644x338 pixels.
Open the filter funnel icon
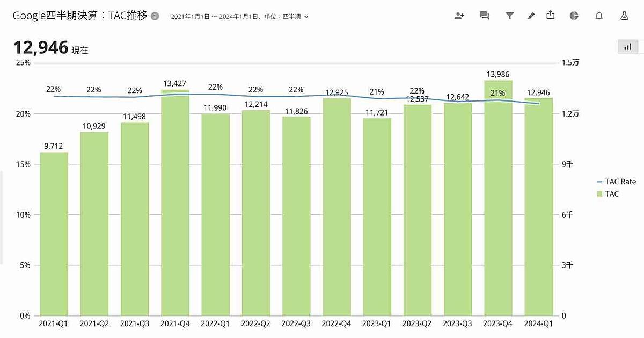pyautogui.click(x=509, y=16)
